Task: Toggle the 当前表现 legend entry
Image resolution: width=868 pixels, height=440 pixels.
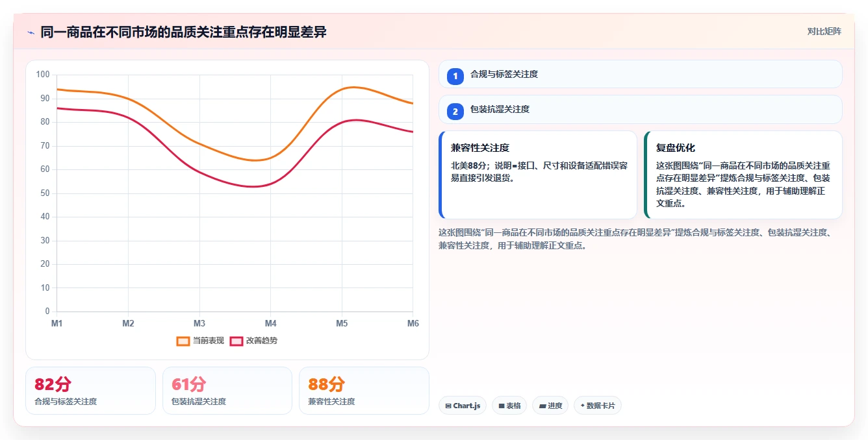Action: click(200, 341)
